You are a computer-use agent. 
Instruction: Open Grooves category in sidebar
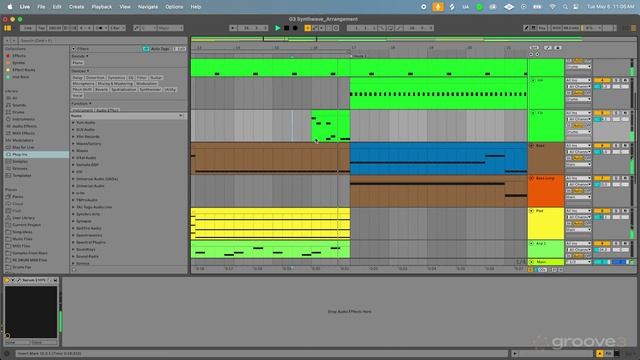click(20, 168)
